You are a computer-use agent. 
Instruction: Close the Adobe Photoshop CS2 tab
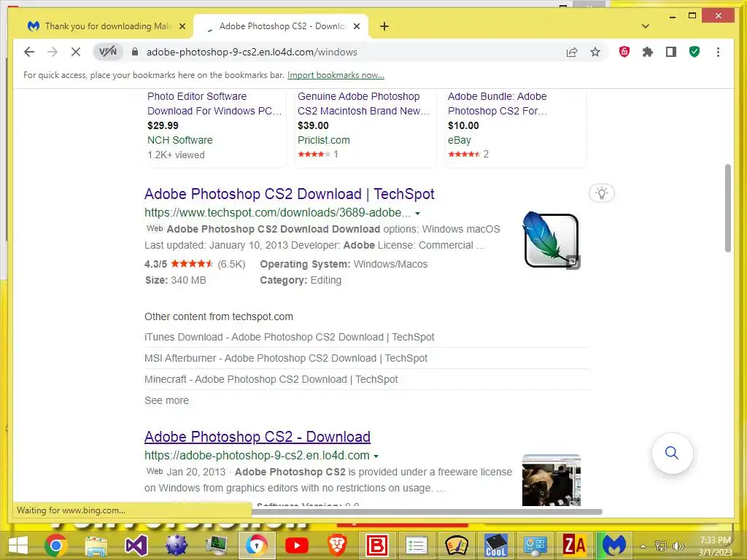click(x=356, y=26)
